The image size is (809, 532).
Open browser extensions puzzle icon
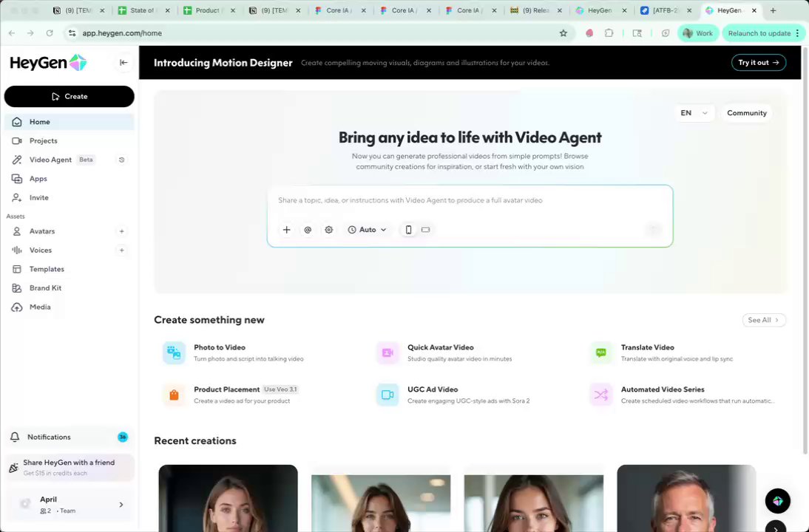pos(609,33)
